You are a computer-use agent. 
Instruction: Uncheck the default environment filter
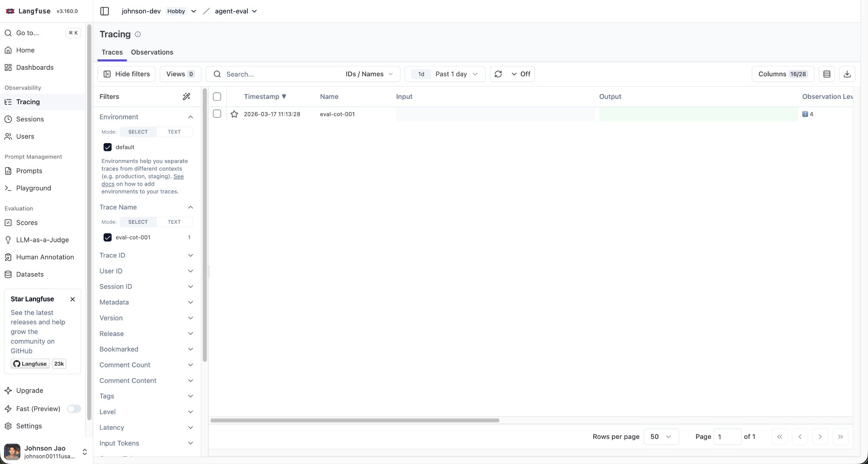pyautogui.click(x=108, y=147)
